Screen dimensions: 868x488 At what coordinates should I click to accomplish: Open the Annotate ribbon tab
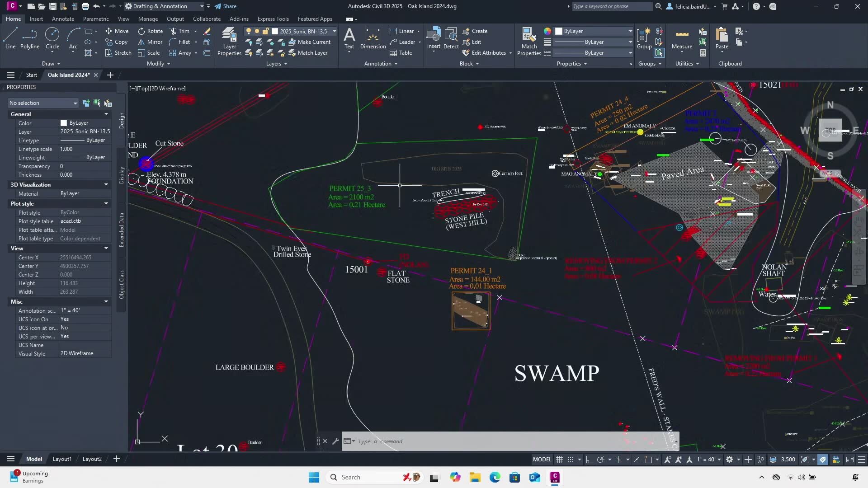click(x=63, y=19)
